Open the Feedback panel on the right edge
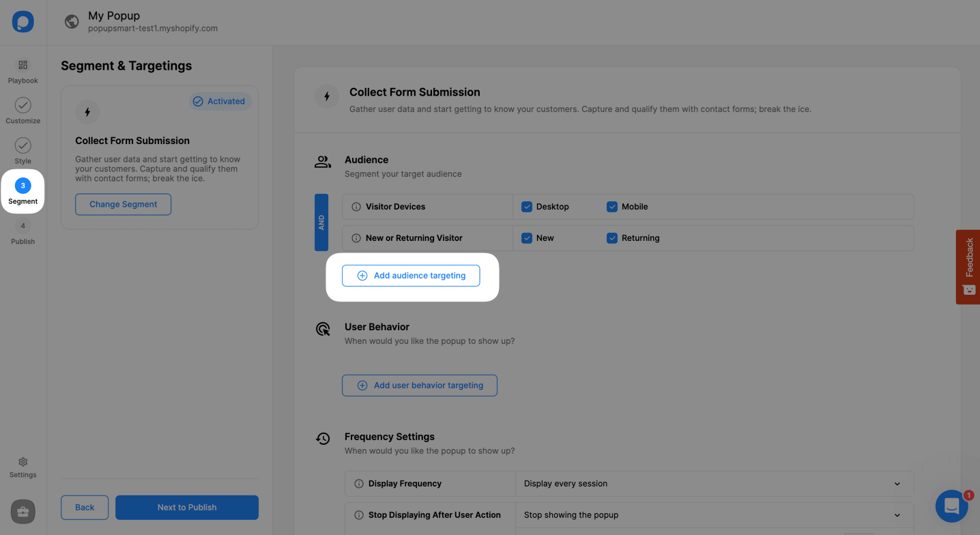This screenshot has height=535, width=980. [968, 267]
